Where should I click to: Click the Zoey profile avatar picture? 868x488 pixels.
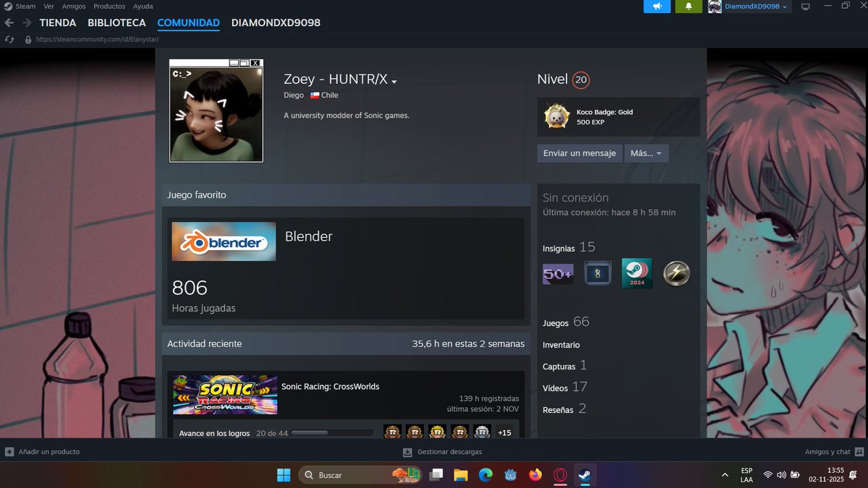point(216,111)
